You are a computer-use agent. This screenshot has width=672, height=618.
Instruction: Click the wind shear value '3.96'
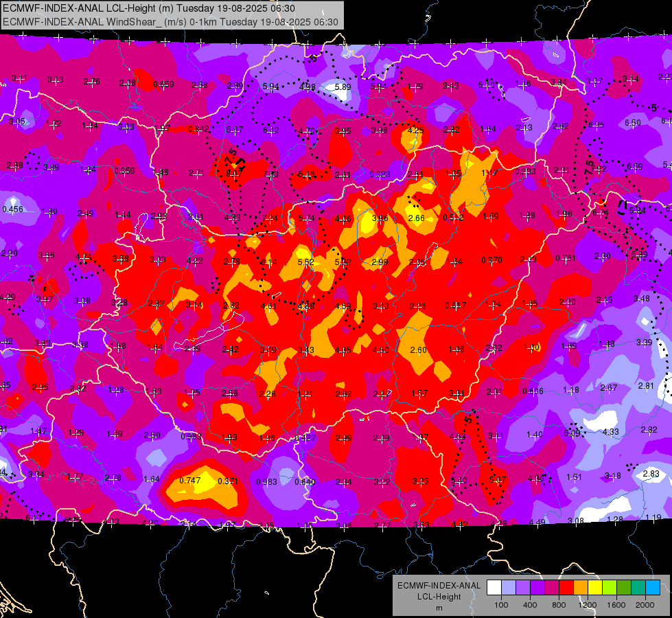tap(380, 218)
